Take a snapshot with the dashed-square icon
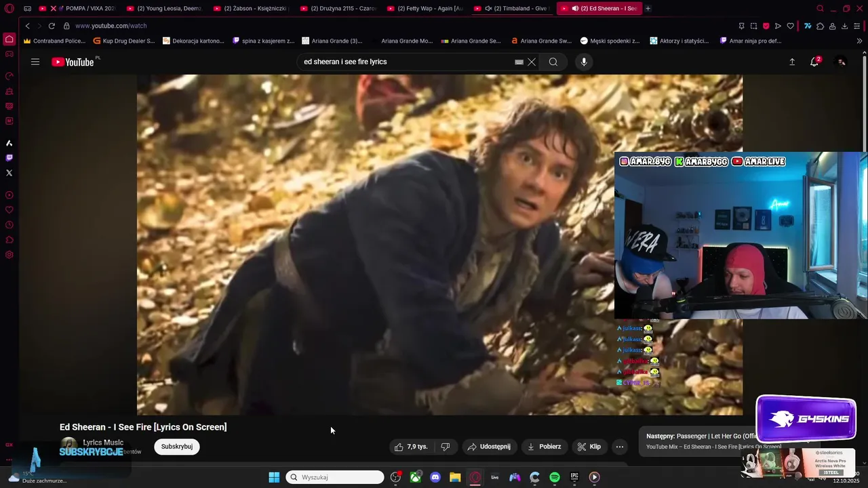 753,26
